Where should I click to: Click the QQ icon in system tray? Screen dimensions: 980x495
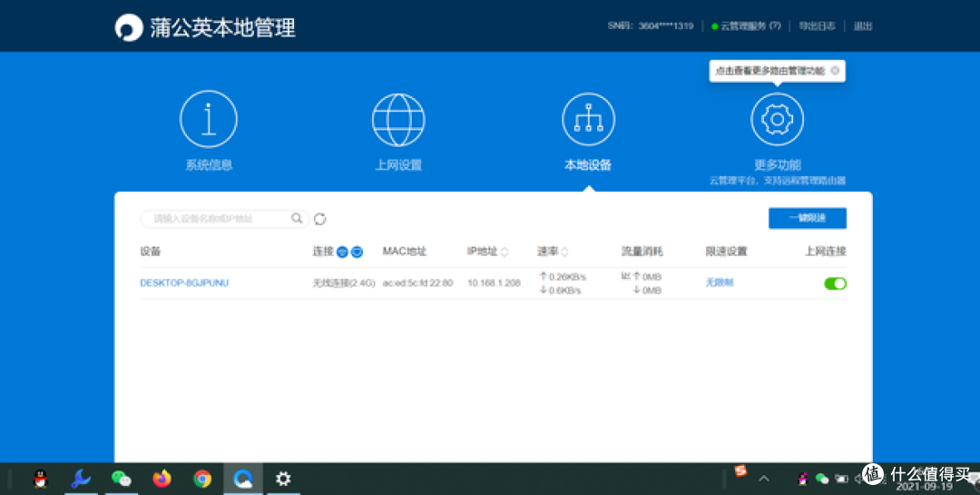point(804,479)
